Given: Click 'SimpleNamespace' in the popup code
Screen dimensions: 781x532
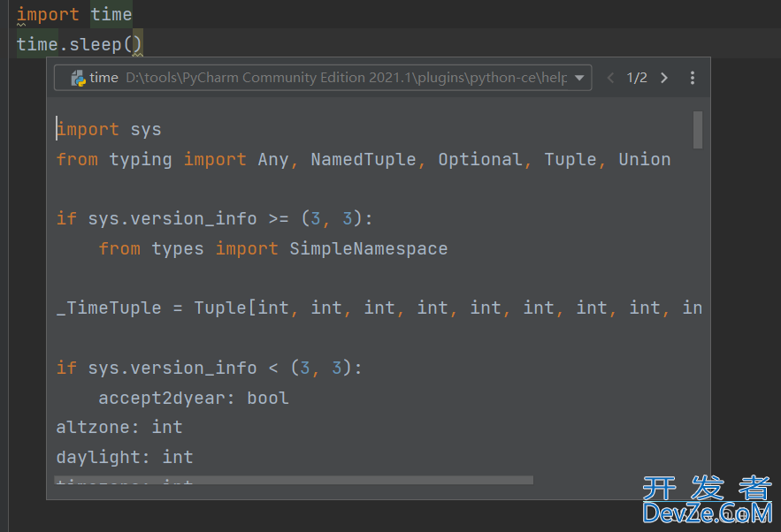Looking at the screenshot, I should pyautogui.click(x=369, y=248).
